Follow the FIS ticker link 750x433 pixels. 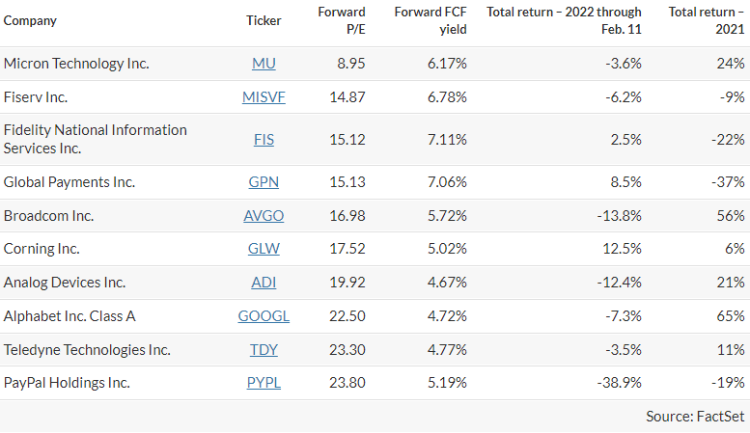click(x=264, y=139)
